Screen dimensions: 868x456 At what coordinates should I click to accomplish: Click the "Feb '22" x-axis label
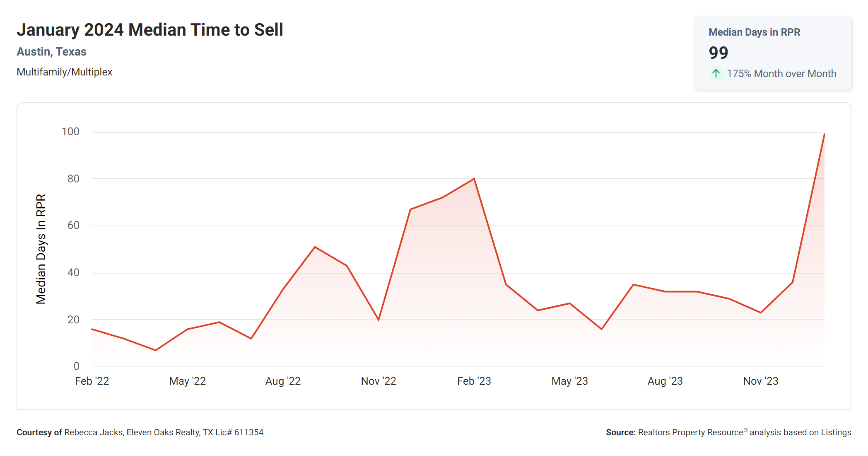click(x=92, y=381)
